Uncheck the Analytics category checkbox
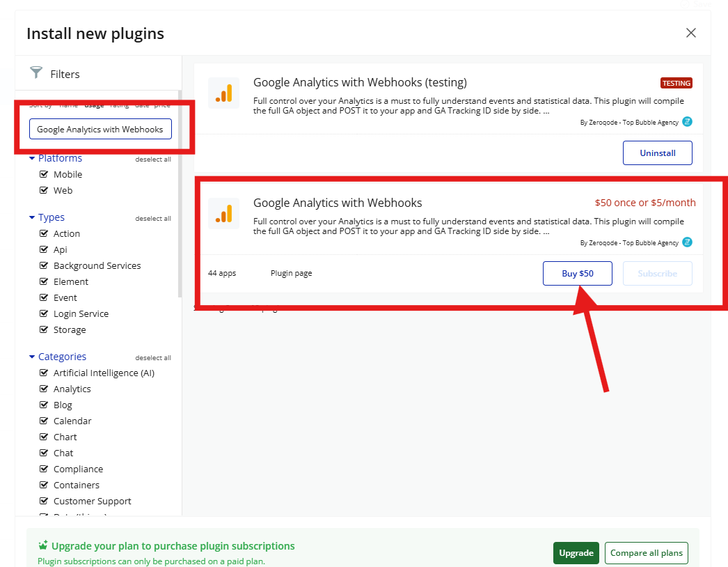This screenshot has height=567, width=728. [43, 389]
